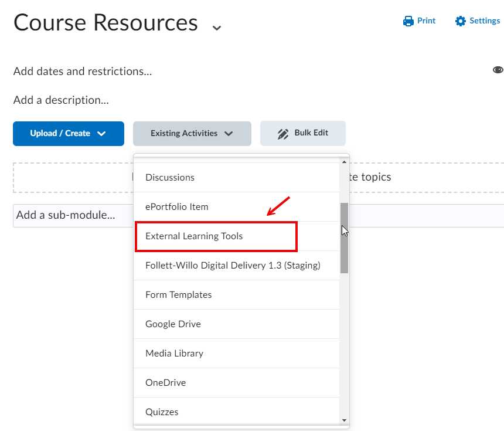Select External Learning Tools from the list
Image resolution: width=504 pixels, height=431 pixels.
click(x=193, y=236)
